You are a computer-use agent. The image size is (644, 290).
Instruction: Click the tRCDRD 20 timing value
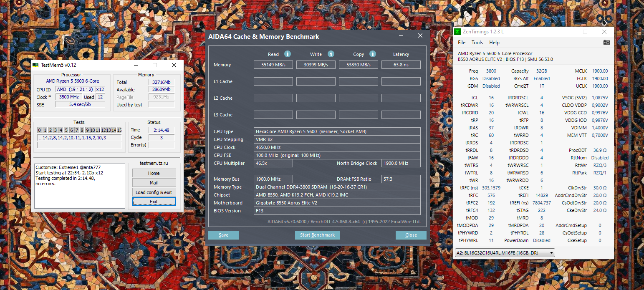click(491, 113)
